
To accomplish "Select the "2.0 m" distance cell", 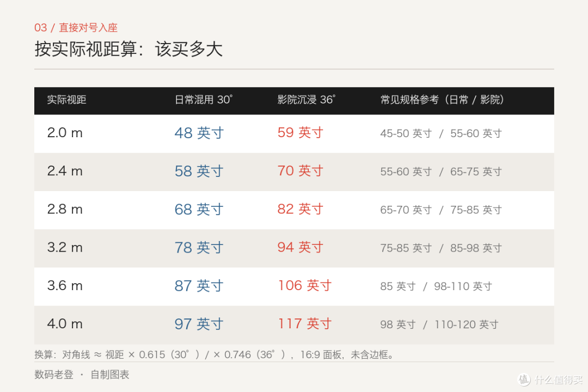I will [65, 133].
